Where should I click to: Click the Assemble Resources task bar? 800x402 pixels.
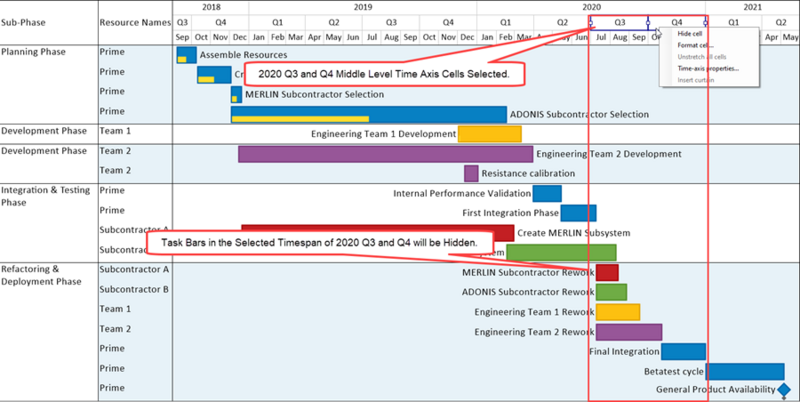point(187,55)
